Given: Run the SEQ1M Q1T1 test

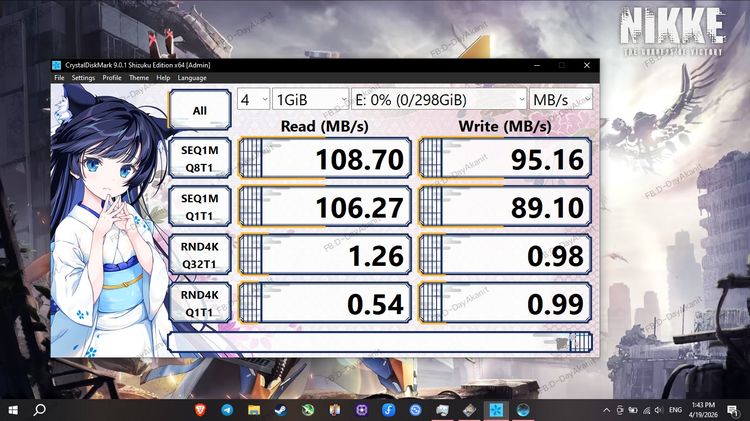Looking at the screenshot, I should [x=199, y=207].
